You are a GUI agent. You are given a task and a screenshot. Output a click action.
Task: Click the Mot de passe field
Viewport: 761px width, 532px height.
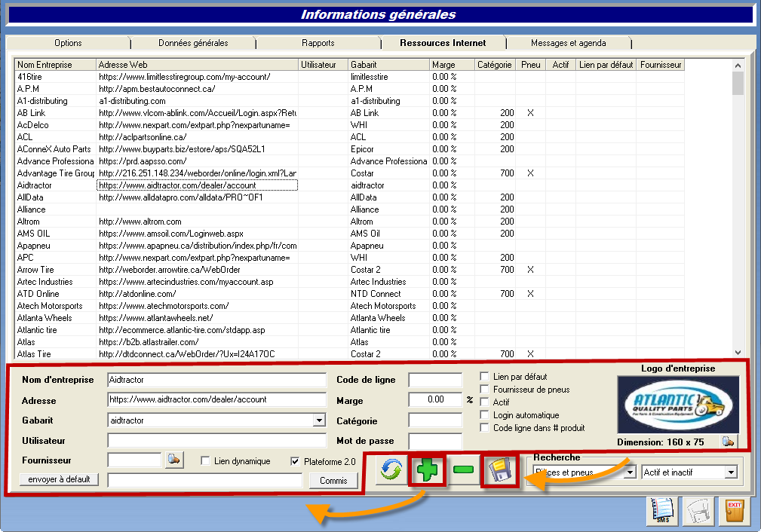click(435, 440)
